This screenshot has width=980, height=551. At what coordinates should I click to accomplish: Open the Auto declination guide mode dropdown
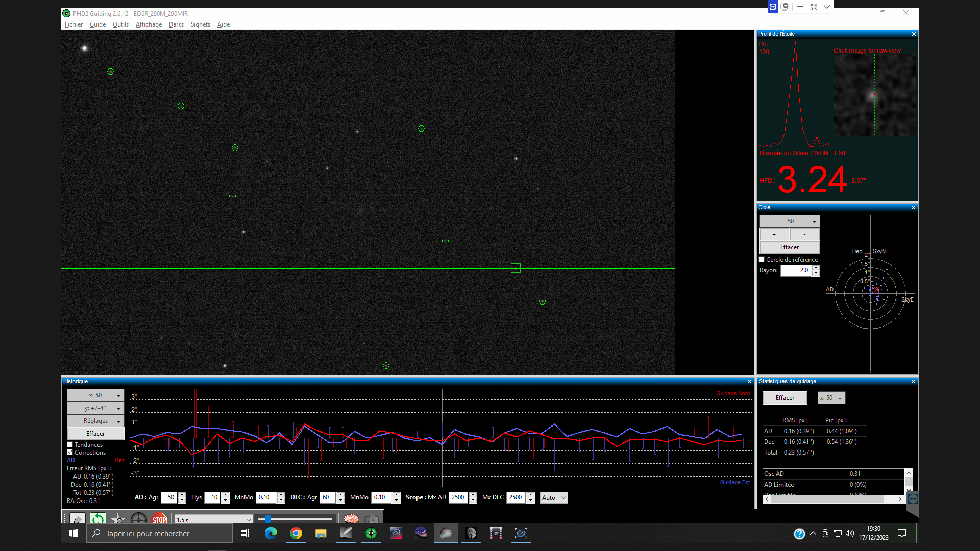point(554,498)
